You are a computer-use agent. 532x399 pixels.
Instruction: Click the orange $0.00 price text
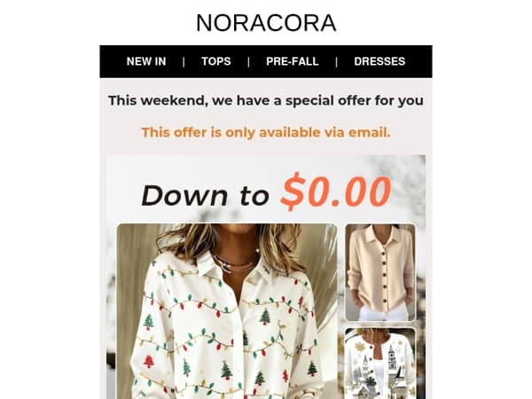[x=336, y=192]
